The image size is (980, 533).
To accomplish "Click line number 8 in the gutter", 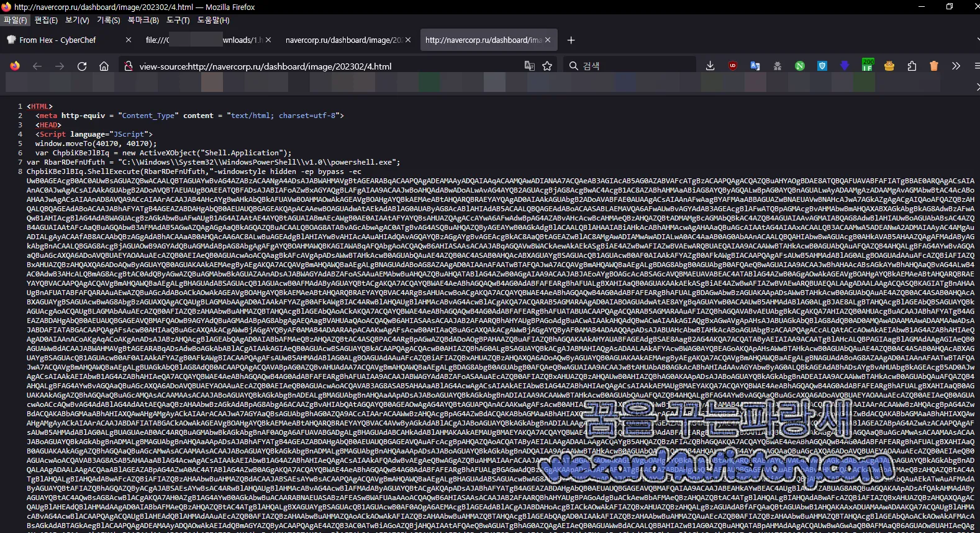I will tap(20, 171).
